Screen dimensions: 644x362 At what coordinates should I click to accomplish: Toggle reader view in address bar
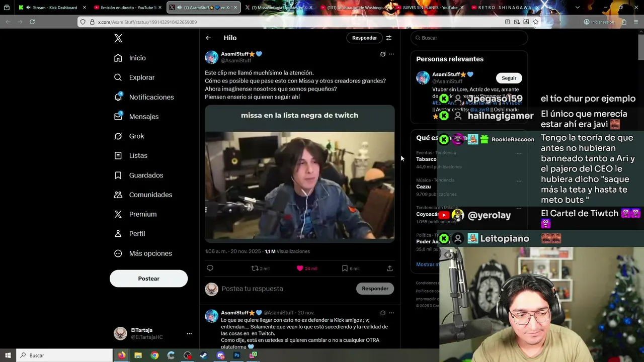coord(507,22)
